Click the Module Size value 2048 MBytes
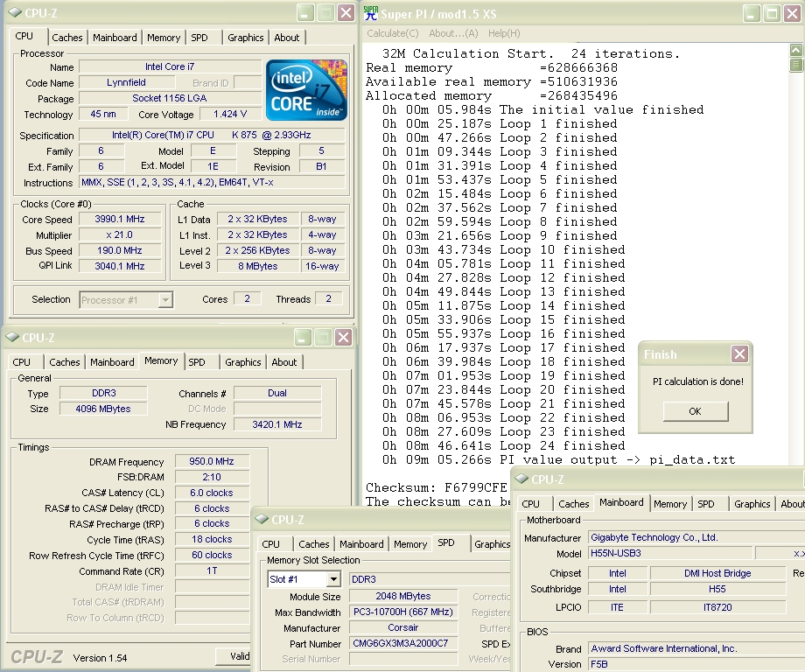The width and height of the screenshot is (805, 672). 403,596
